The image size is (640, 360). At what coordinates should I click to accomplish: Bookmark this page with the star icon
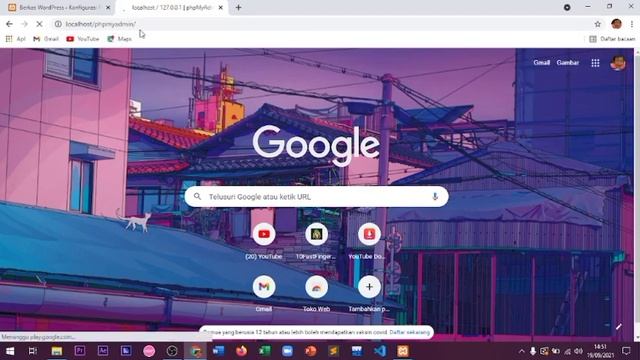point(598,24)
